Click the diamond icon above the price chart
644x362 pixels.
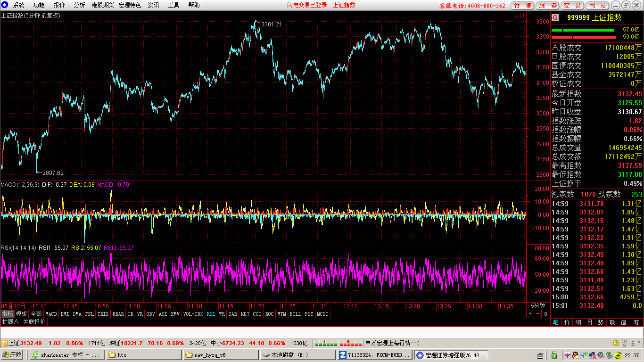(x=516, y=15)
